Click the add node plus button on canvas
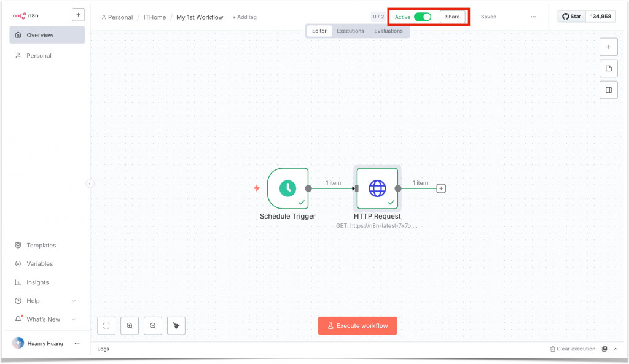This screenshot has width=629, height=364. (x=609, y=47)
